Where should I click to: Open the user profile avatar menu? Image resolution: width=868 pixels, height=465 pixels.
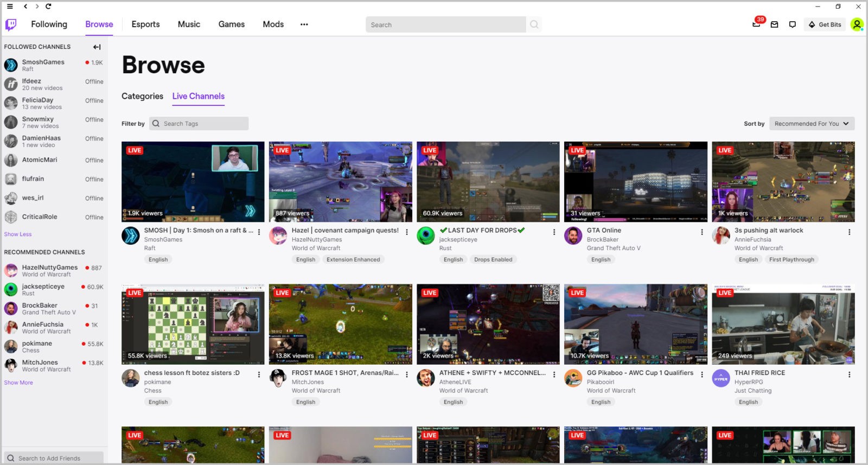[857, 24]
